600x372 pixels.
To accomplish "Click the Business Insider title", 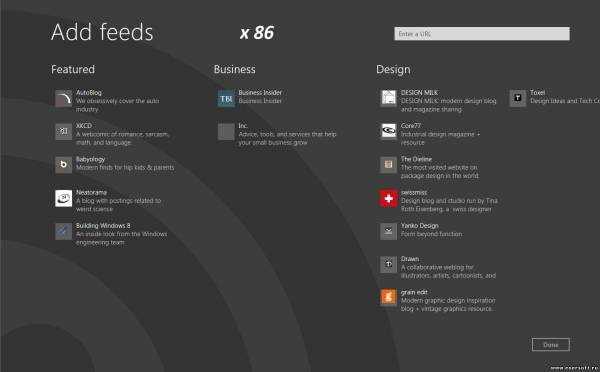I will pyautogui.click(x=260, y=93).
